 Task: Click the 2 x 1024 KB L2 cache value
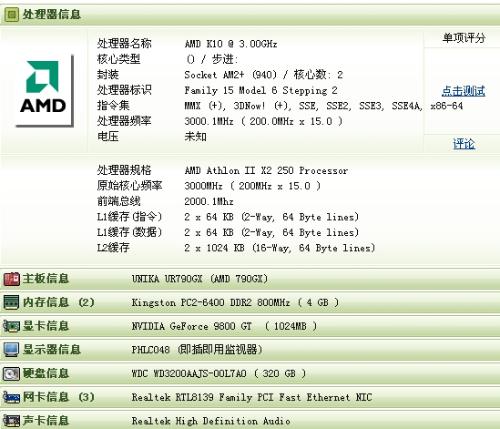click(x=280, y=248)
